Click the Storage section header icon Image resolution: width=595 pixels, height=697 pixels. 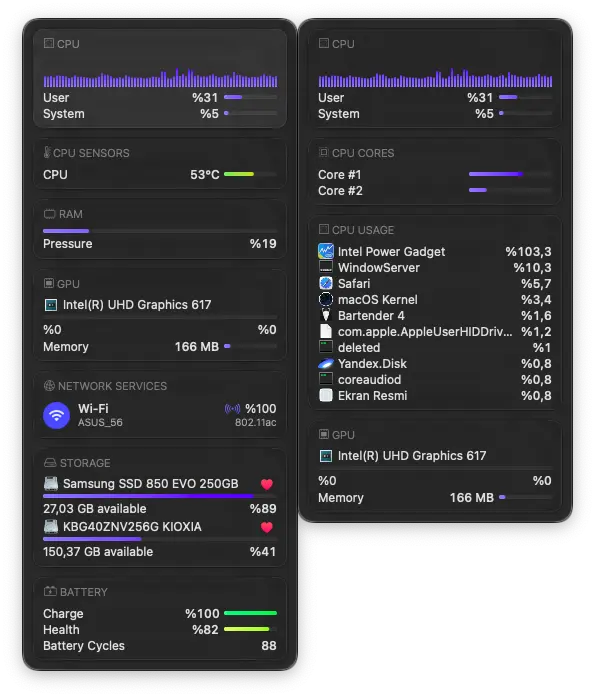50,463
